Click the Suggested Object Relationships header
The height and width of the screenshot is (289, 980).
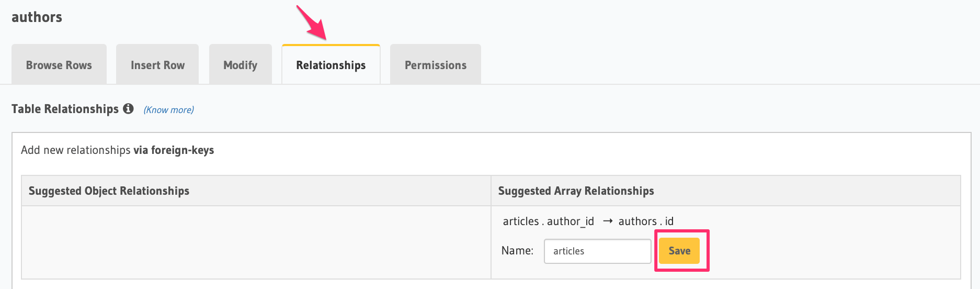[x=109, y=191]
